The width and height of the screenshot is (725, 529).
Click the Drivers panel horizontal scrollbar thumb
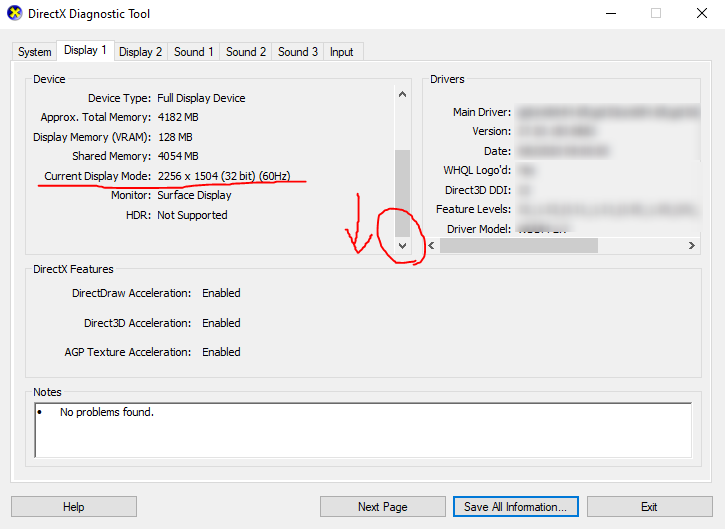click(x=519, y=246)
